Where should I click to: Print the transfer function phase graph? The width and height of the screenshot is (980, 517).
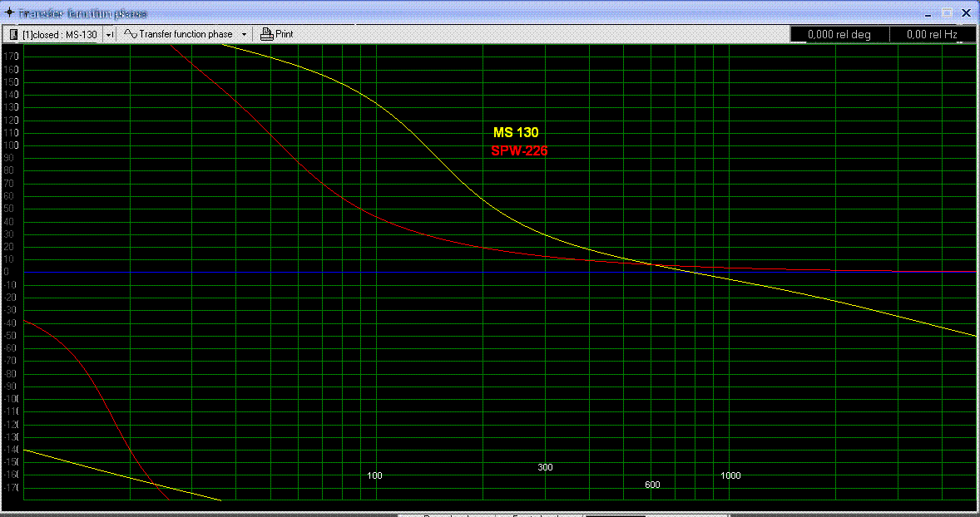276,34
